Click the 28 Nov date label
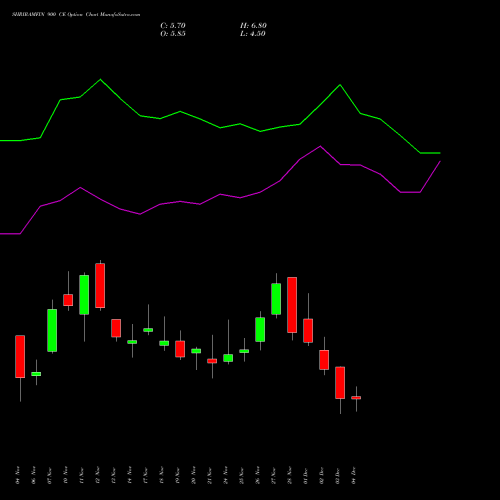 [290, 475]
